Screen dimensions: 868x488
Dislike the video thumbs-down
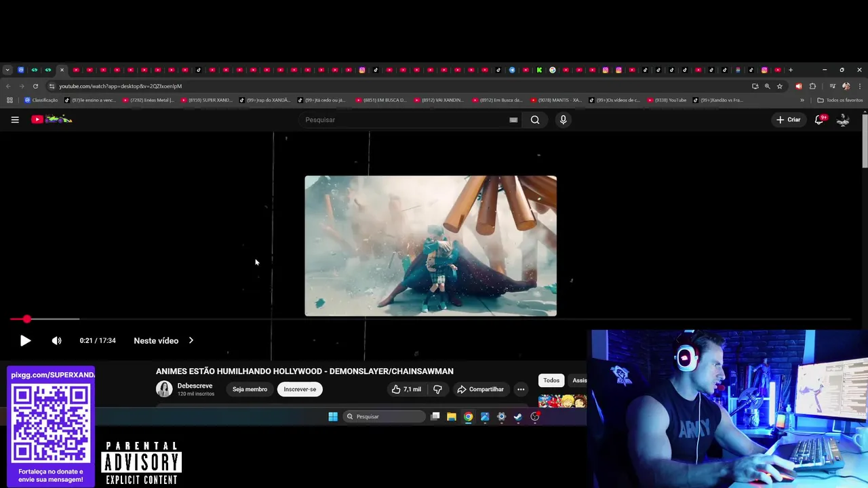pyautogui.click(x=437, y=389)
